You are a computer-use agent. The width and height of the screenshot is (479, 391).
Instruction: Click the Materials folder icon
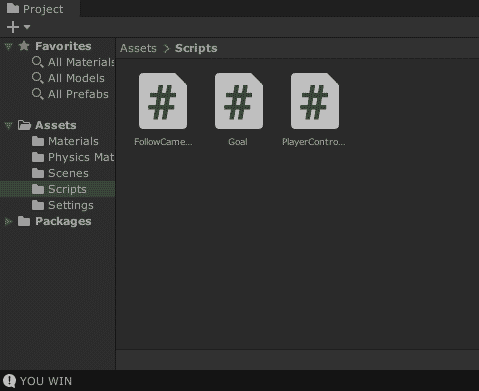(x=38, y=141)
